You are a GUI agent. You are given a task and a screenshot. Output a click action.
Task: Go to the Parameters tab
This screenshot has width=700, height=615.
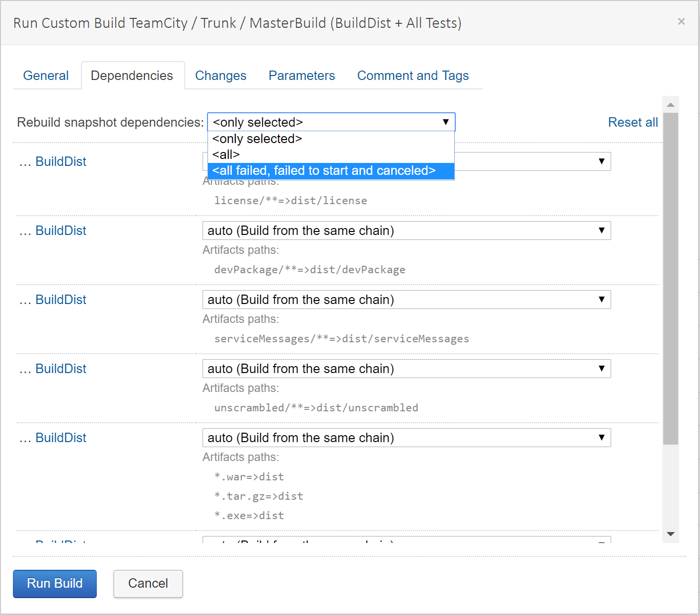click(x=302, y=76)
